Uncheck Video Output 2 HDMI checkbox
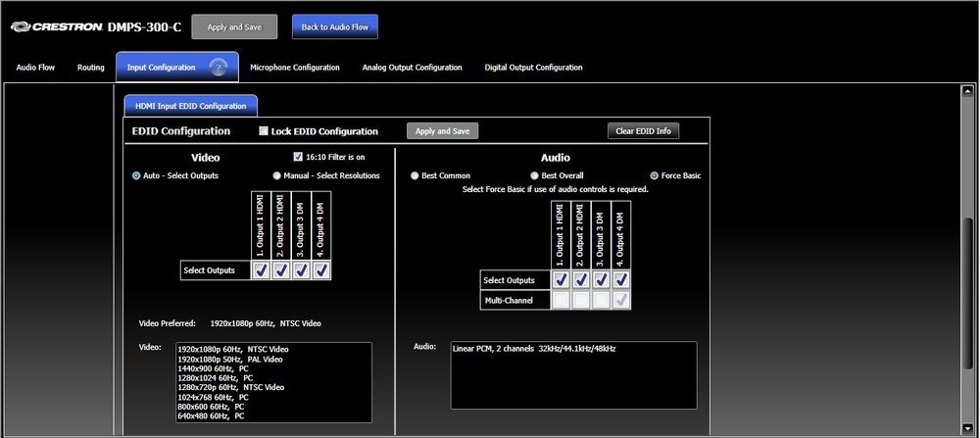Image resolution: width=980 pixels, height=438 pixels. (281, 270)
